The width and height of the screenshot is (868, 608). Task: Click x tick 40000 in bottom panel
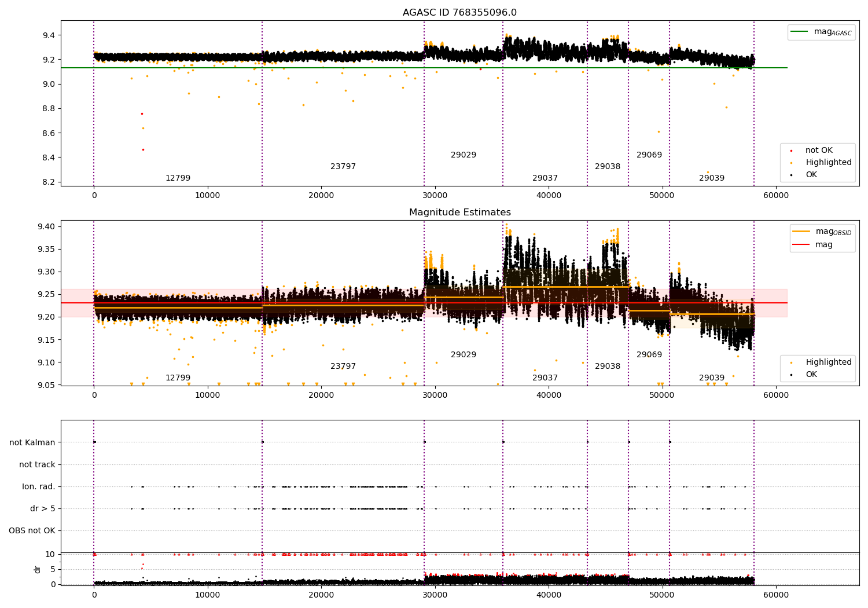pos(549,595)
